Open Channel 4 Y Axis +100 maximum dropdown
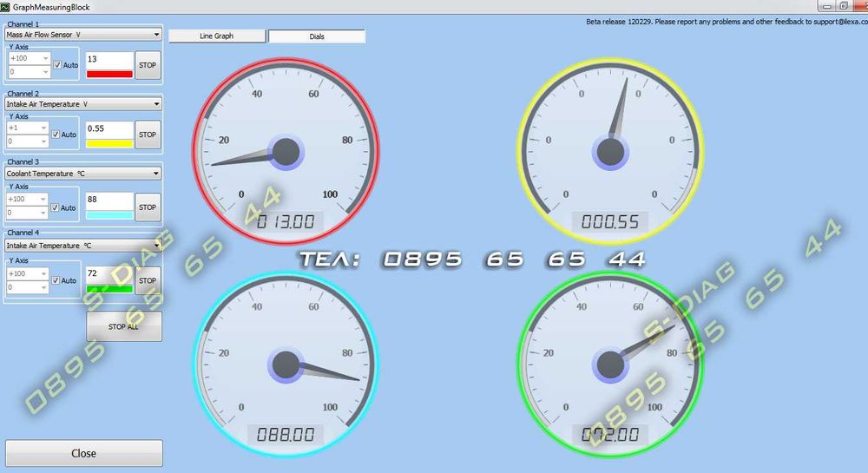Screen dimensions: 868x473 [28, 274]
